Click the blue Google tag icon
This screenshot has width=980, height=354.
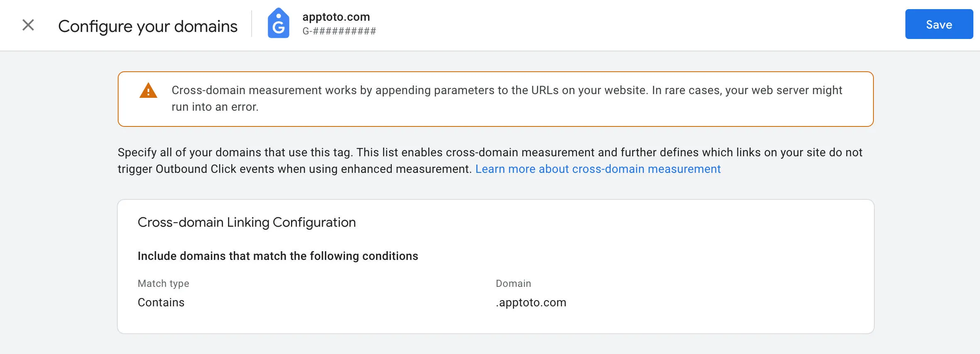(x=279, y=24)
